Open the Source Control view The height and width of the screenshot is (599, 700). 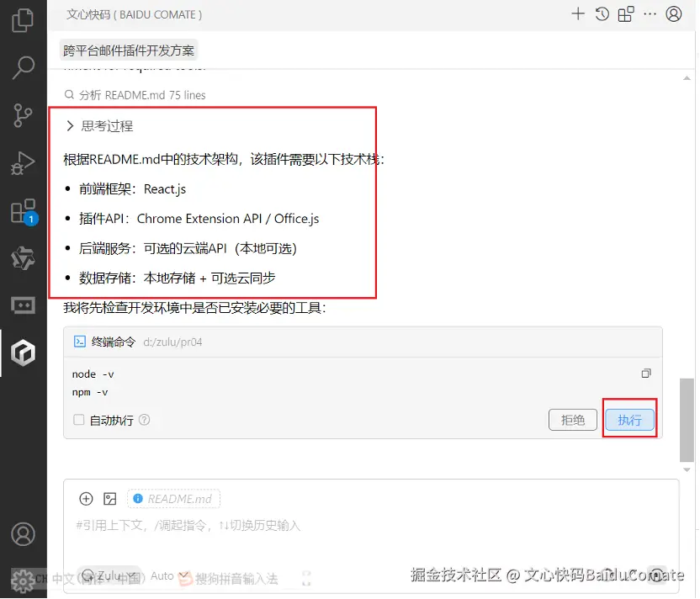tap(23, 115)
